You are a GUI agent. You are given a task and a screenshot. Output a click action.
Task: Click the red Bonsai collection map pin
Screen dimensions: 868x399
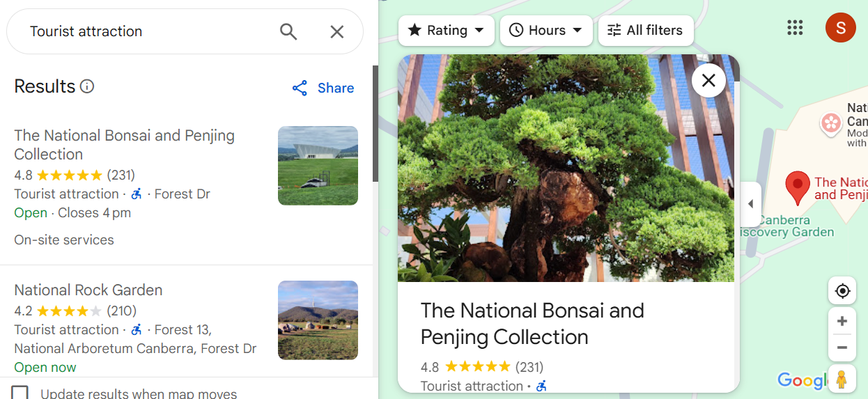click(797, 189)
